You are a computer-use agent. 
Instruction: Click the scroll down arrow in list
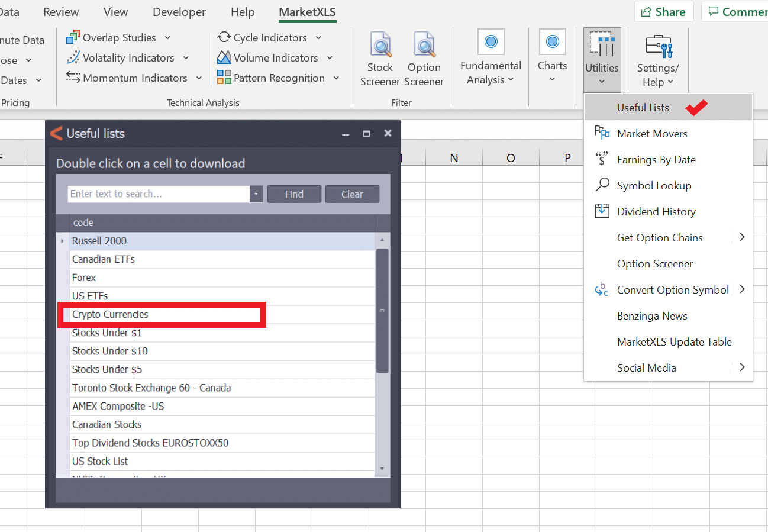382,469
